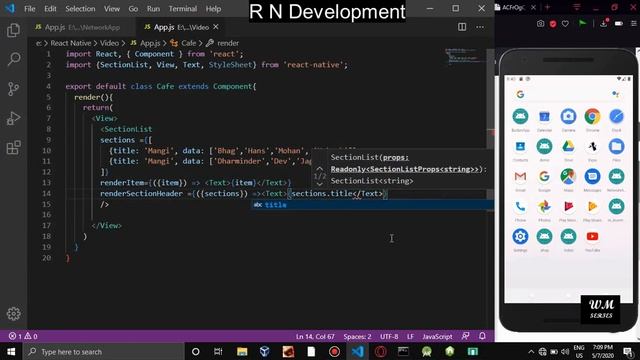Open the Phone dialer app on the emulator

[520, 207]
